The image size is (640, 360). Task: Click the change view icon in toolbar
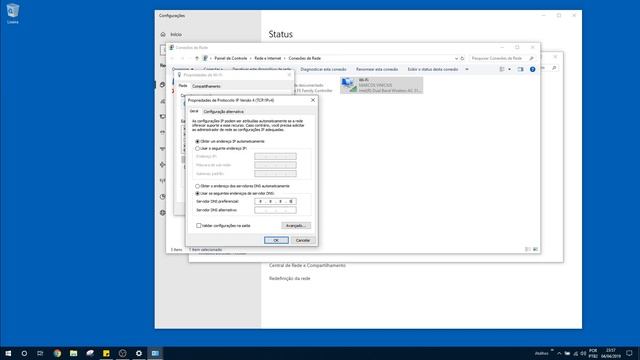point(502,69)
